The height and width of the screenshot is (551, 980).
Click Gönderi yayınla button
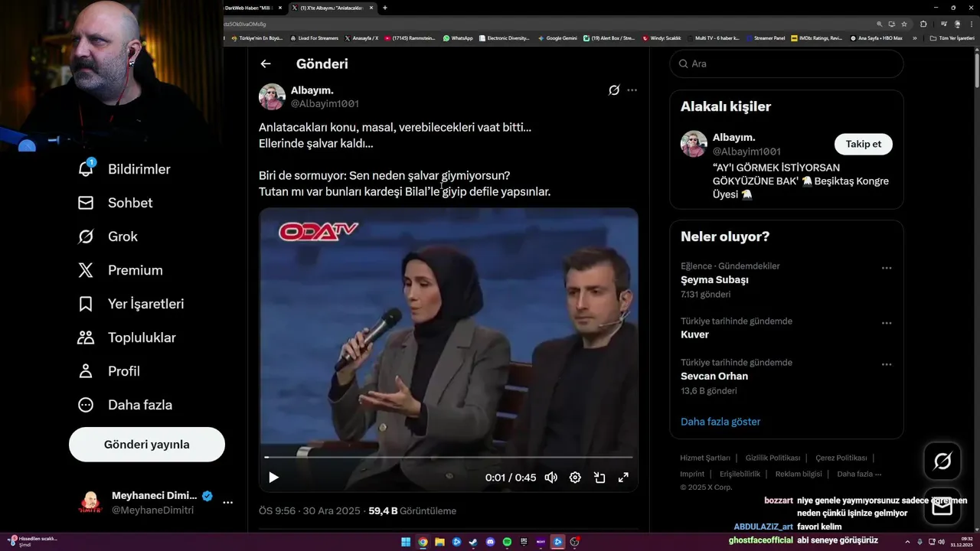pyautogui.click(x=147, y=445)
